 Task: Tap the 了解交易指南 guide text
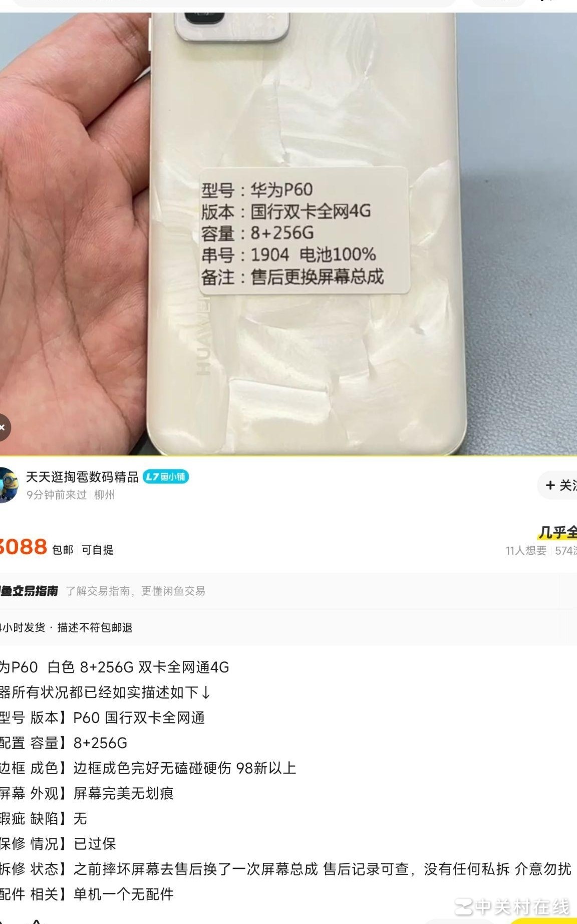[x=135, y=591]
